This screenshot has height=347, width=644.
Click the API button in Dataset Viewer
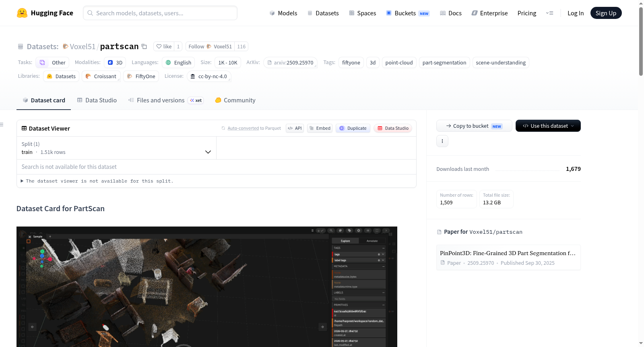(x=295, y=128)
